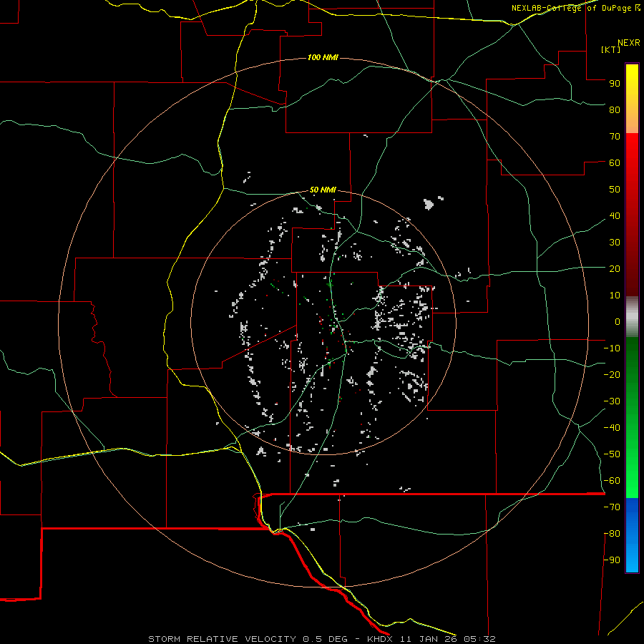644x644 pixels.
Task: Click the 50 NMI range ring label
Action: coord(323,190)
